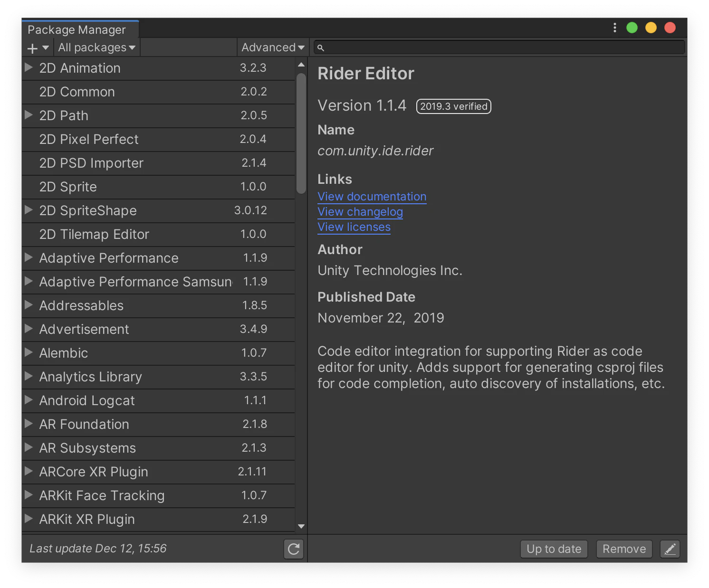The image size is (709, 588).
Task: Click the add package plus icon
Action: [x=32, y=48]
